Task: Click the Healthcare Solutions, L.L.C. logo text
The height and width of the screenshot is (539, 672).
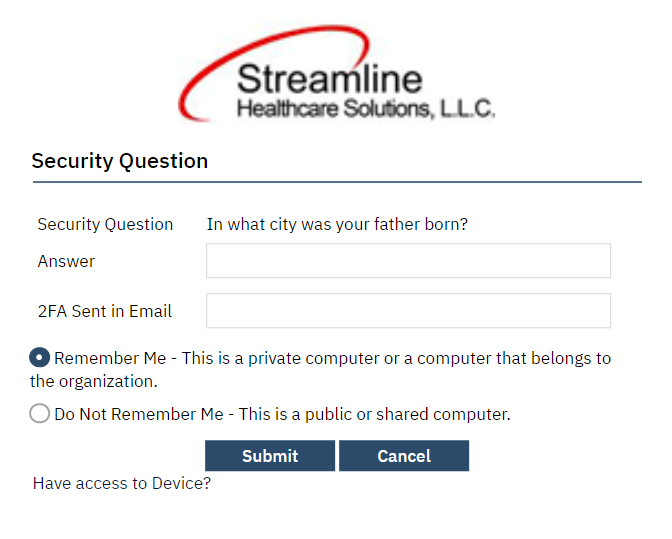Action: [x=365, y=108]
